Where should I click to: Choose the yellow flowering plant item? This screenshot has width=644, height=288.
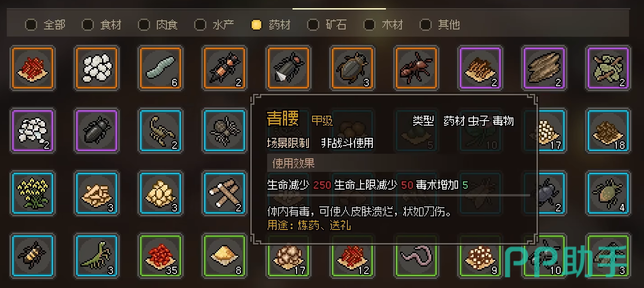click(33, 193)
